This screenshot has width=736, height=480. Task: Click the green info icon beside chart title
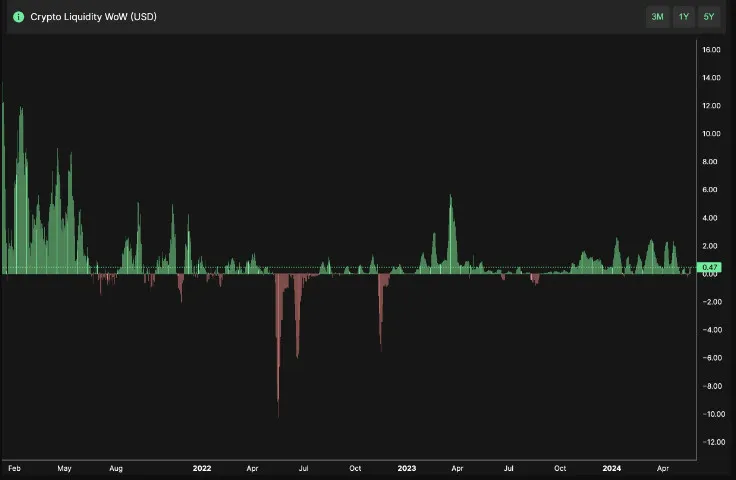click(x=18, y=17)
